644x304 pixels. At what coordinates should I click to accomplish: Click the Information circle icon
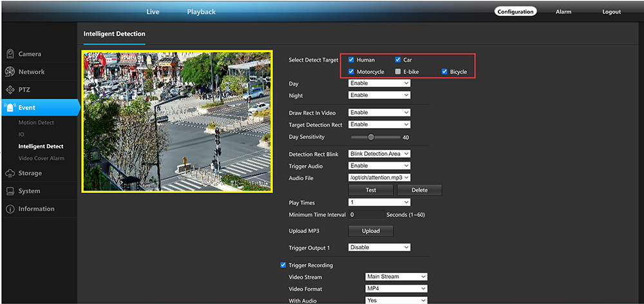coord(10,209)
